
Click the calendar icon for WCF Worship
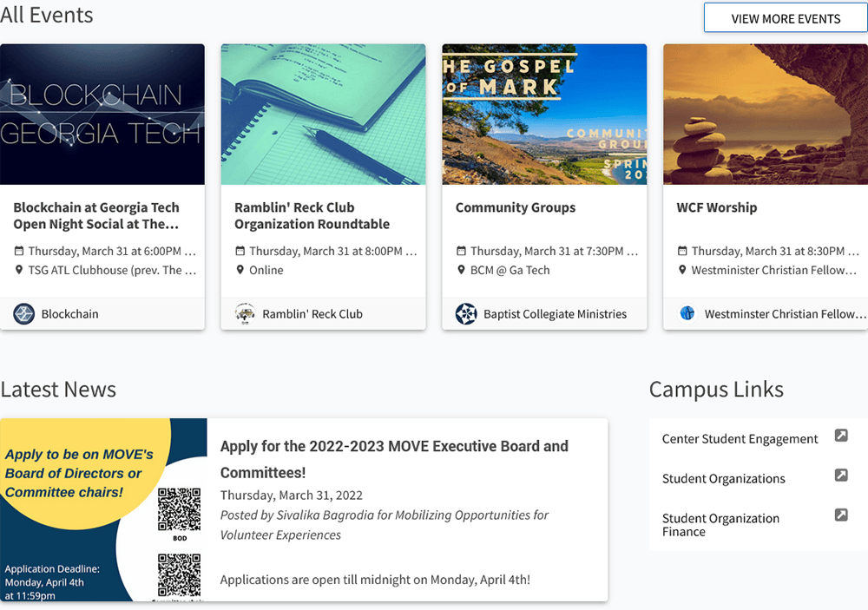click(x=682, y=251)
